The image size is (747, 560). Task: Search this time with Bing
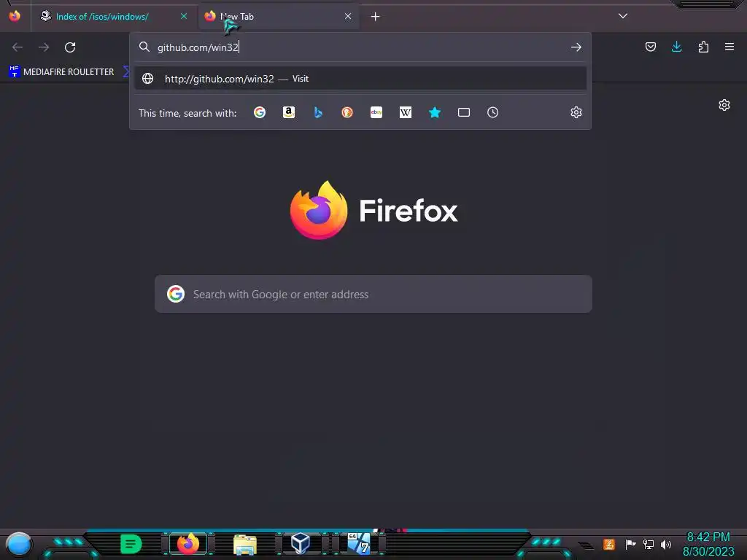click(318, 112)
